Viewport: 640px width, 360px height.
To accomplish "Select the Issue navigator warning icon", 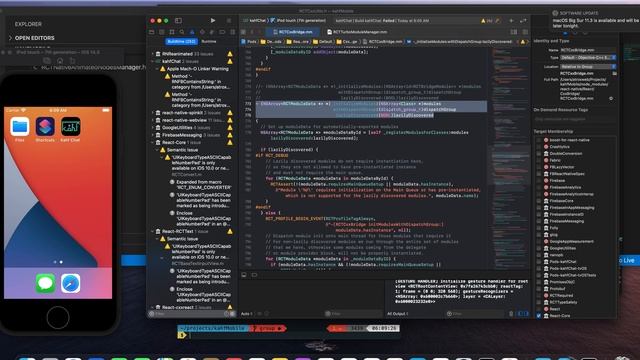I will pos(192,32).
